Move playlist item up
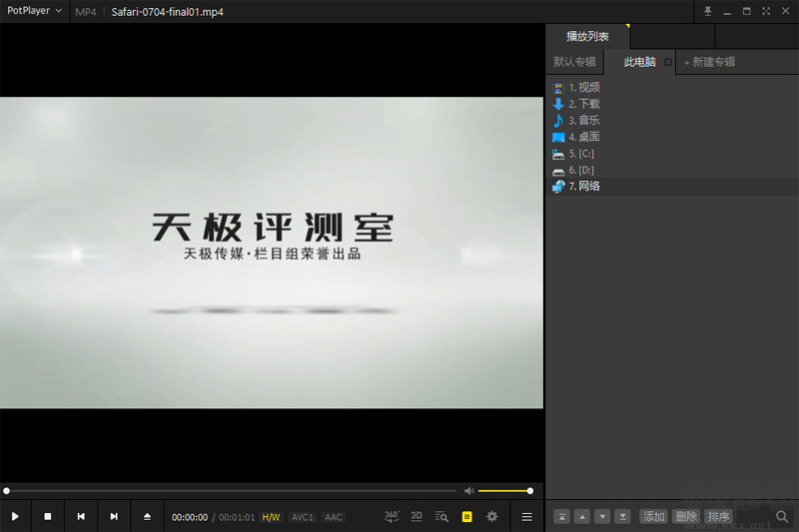This screenshot has width=799, height=532. pyautogui.click(x=582, y=517)
